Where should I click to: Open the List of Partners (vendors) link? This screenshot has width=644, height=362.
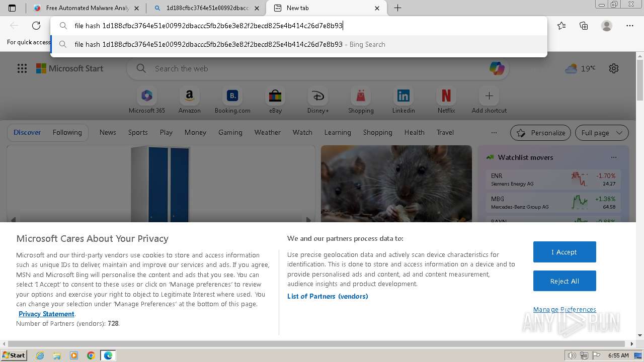328,296
